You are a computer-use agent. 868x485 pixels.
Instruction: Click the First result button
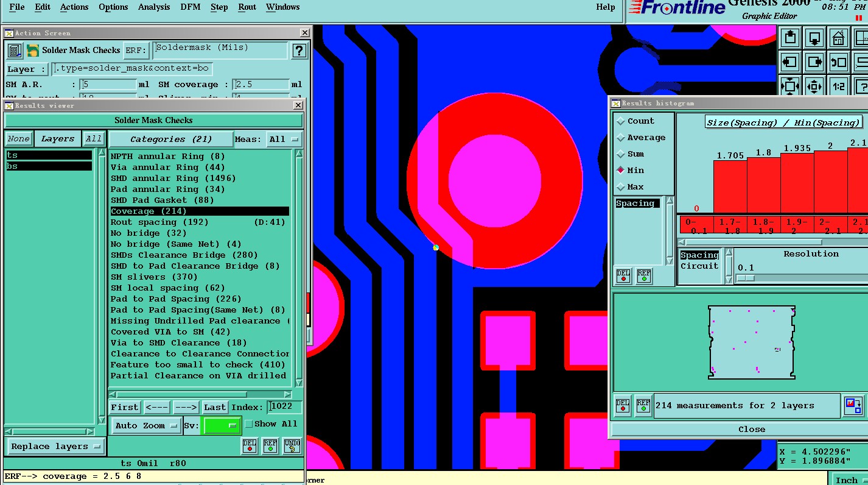(x=125, y=407)
